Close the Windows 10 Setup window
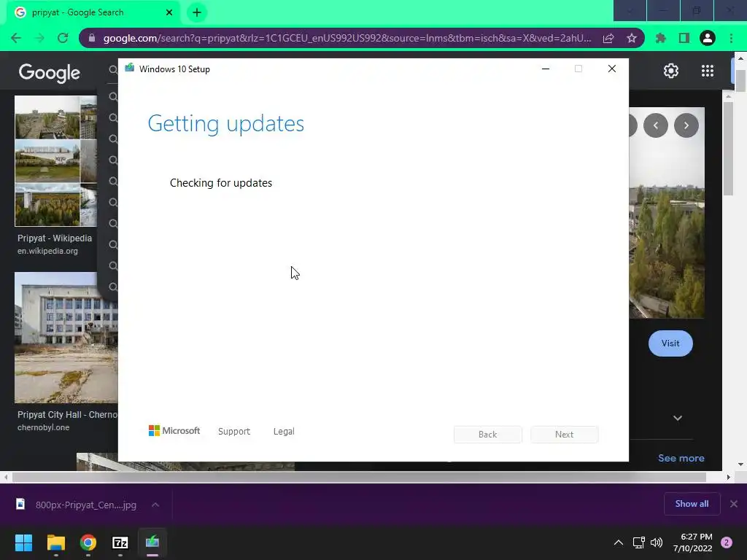The height and width of the screenshot is (560, 747). coord(612,69)
